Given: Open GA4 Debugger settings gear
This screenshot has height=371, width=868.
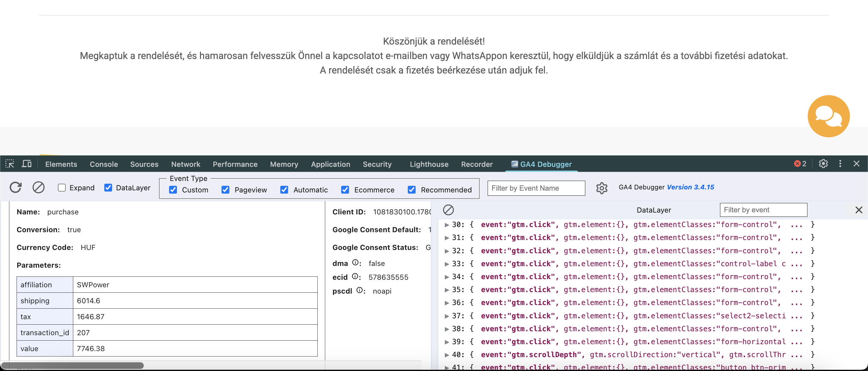Looking at the screenshot, I should pos(602,188).
